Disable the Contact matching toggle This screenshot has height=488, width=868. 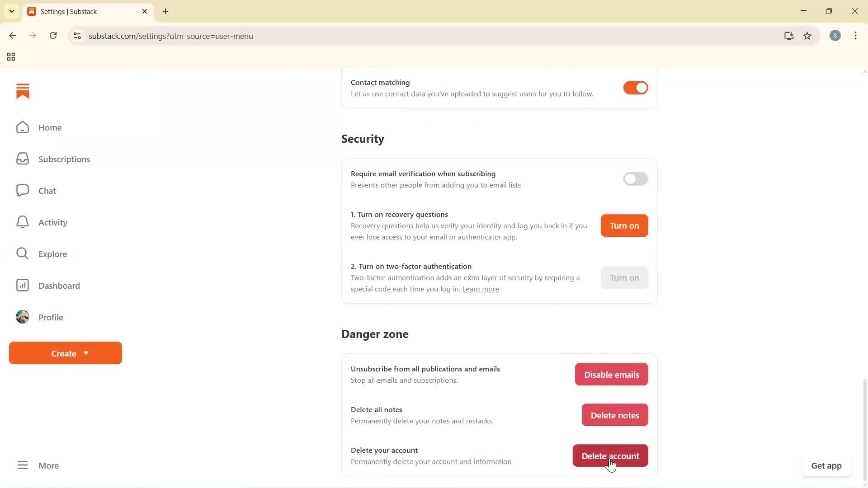635,88
